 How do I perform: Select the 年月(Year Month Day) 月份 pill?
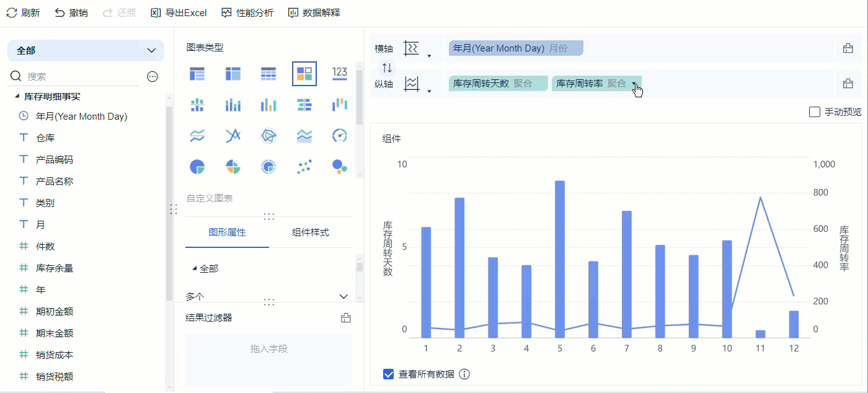516,48
